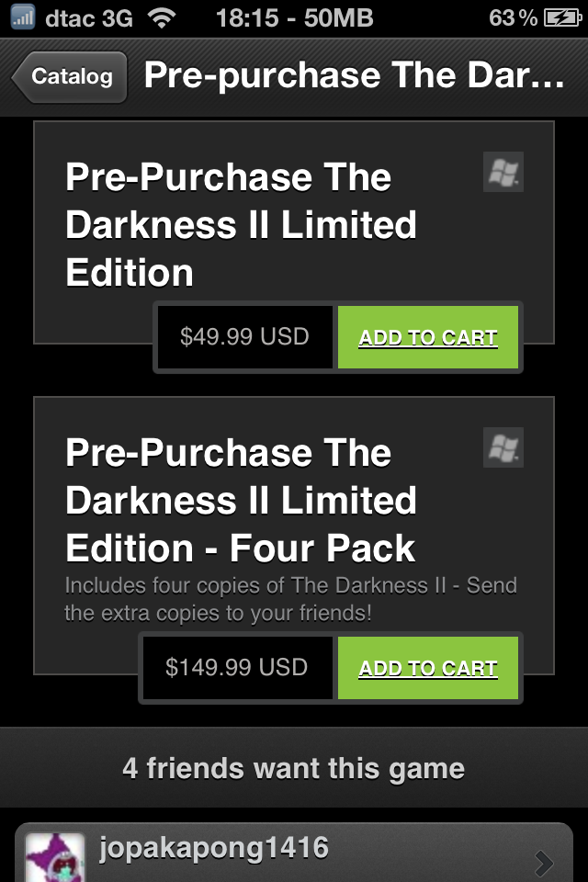The height and width of the screenshot is (882, 588).
Task: Tap the Four Pack description text
Action: [290, 599]
